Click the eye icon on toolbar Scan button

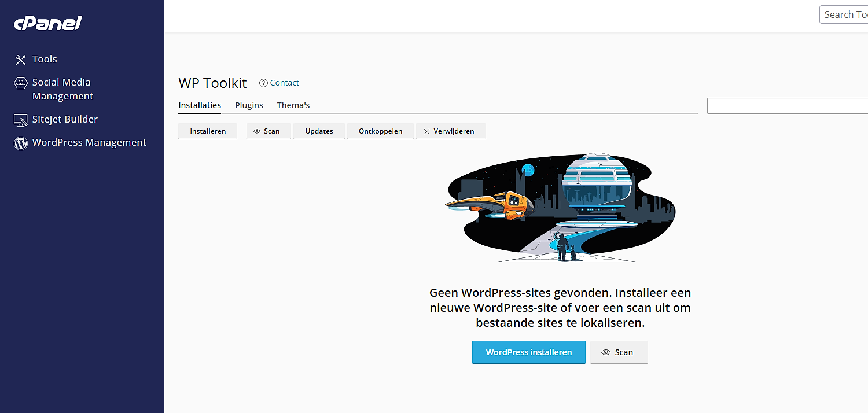tap(257, 131)
